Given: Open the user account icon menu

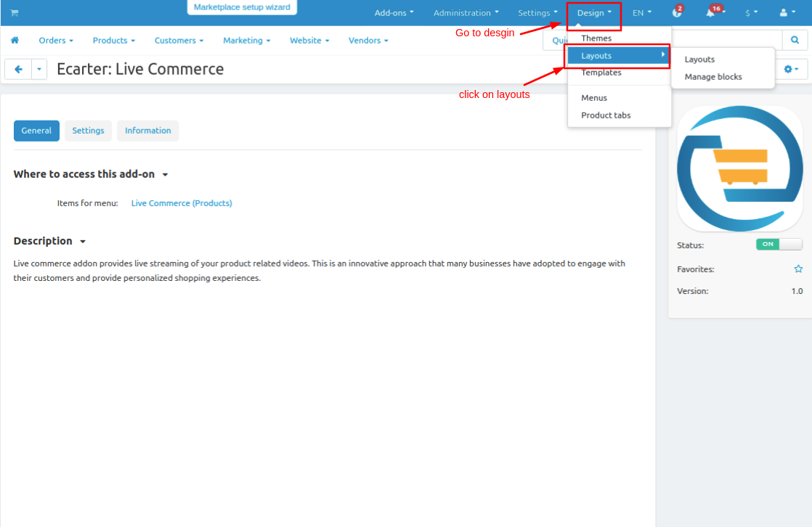Looking at the screenshot, I should tap(787, 13).
